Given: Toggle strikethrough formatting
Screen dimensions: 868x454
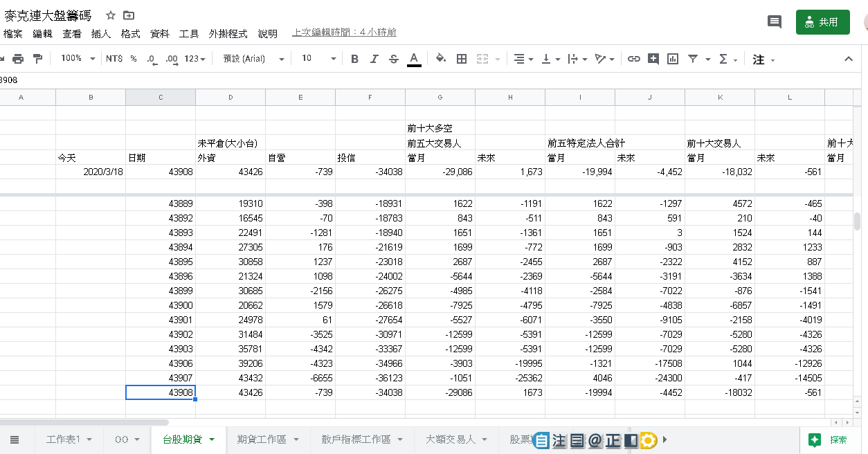Looking at the screenshot, I should pos(394,59).
